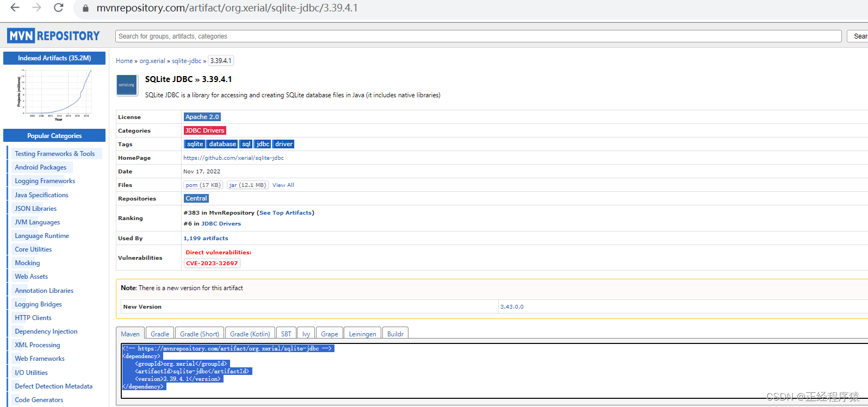
Task: Click View All files
Action: [283, 185]
